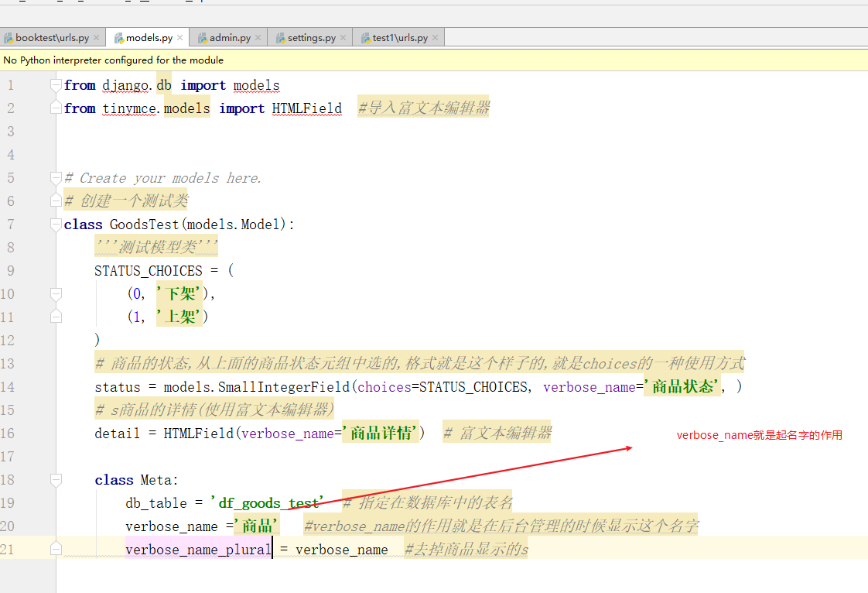Collapse the tuple fold at line 10
This screenshot has height=593, width=868.
click(x=56, y=293)
